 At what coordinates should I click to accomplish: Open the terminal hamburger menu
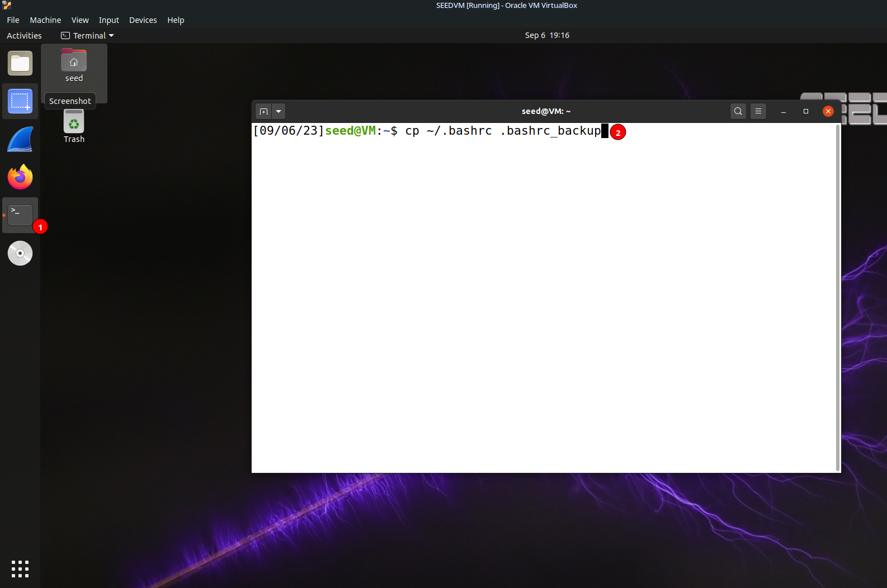758,111
